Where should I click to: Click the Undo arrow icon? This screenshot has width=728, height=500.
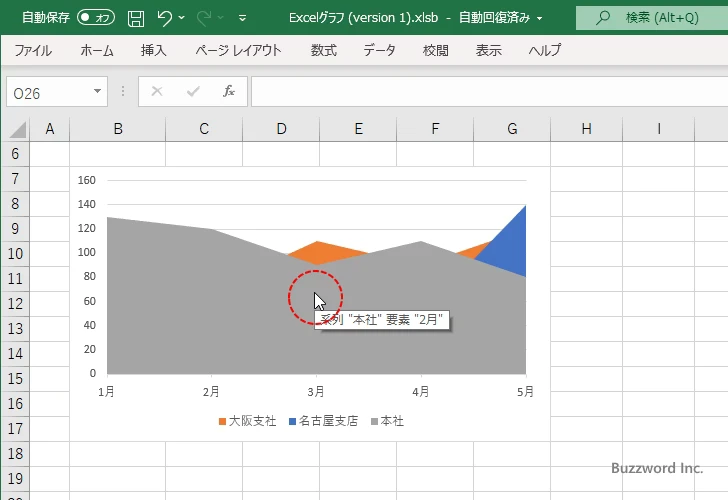point(164,18)
